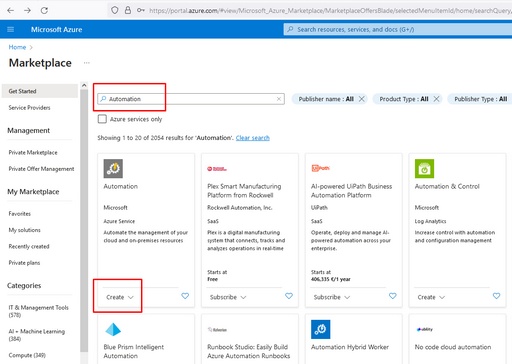Expand Subscribe dropdown for Plex Smart Manufacturing

tap(228, 297)
